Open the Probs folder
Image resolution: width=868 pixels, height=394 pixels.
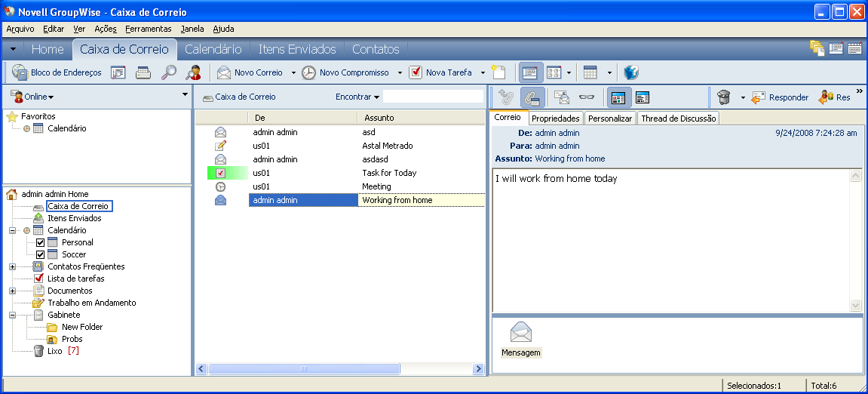coord(72,339)
